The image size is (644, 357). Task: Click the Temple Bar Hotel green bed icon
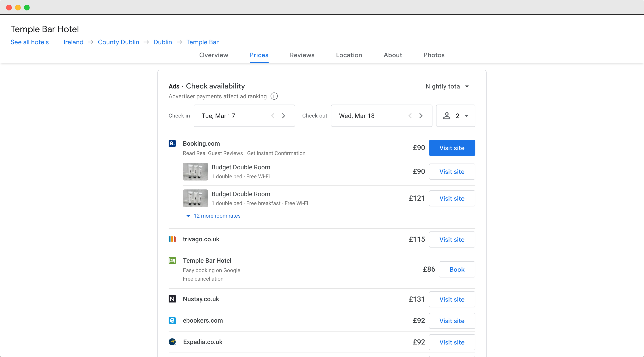point(172,260)
